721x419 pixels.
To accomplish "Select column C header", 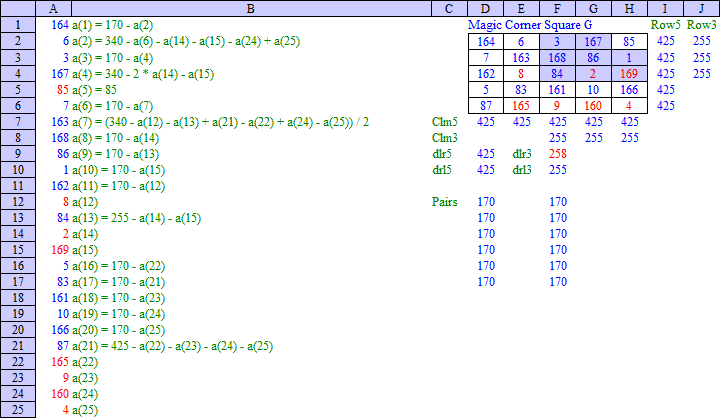I will (449, 8).
